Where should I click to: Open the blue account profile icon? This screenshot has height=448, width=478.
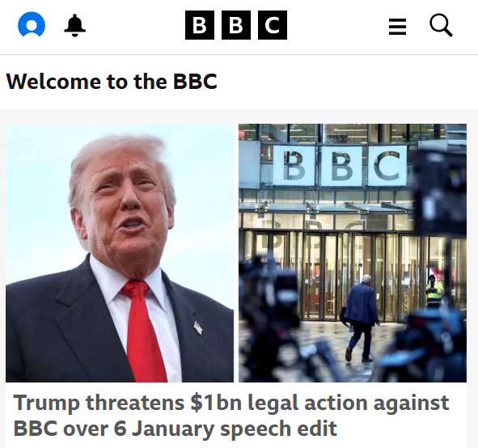[x=32, y=24]
